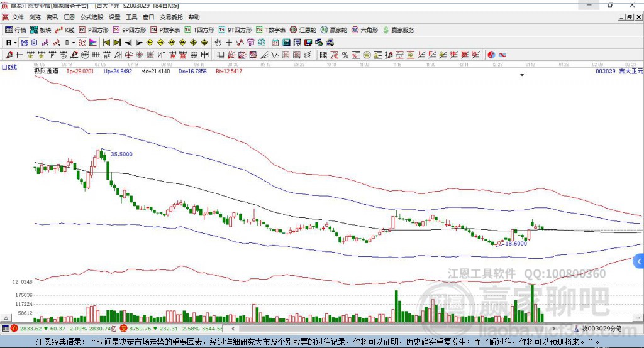Select the hand pan tool
Viewport: 644px width, 348px height.
(218, 43)
